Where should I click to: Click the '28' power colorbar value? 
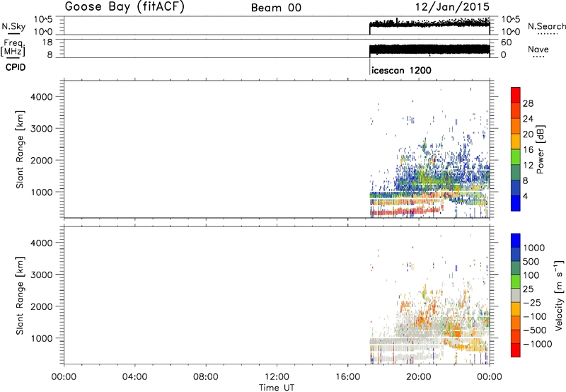(528, 103)
